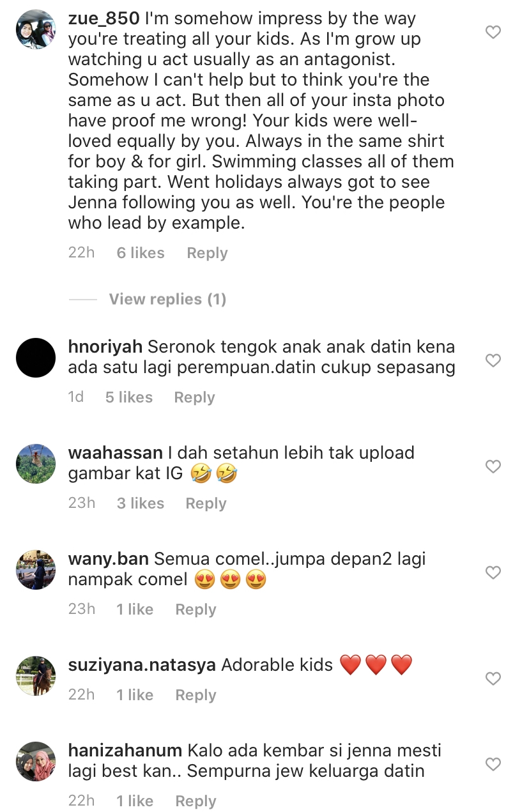529x812 pixels.
Task: Reply to hnoriyah's comment
Action: (194, 397)
